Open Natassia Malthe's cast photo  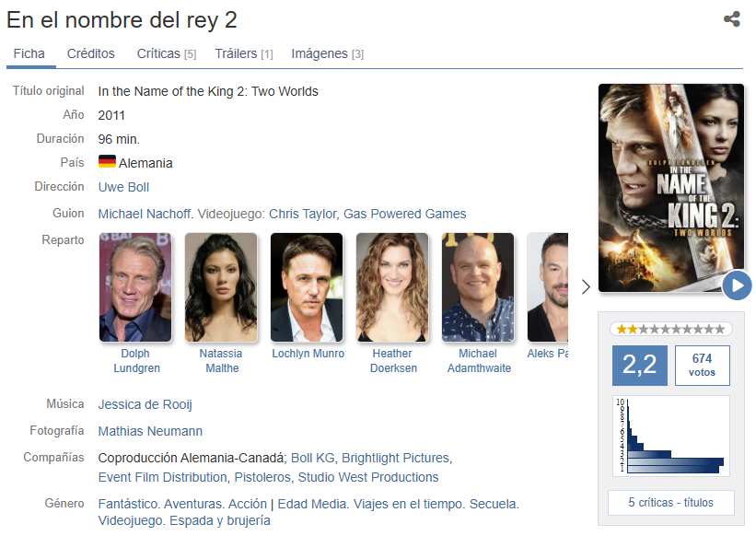[221, 287]
